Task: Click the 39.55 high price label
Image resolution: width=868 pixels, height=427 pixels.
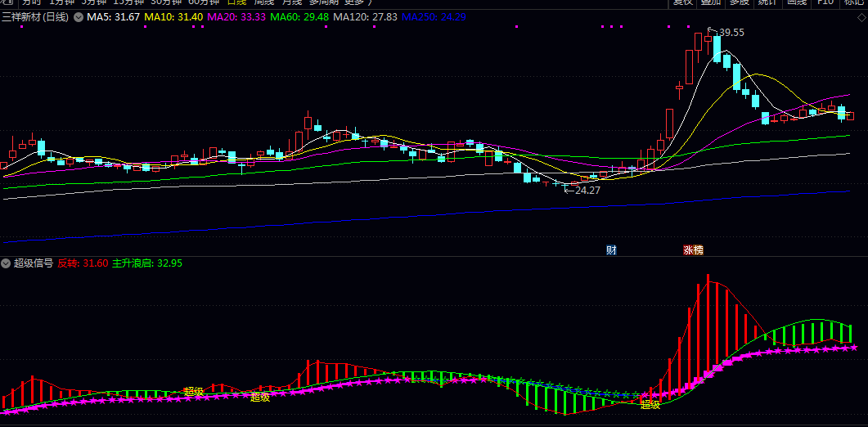Action: (x=731, y=33)
